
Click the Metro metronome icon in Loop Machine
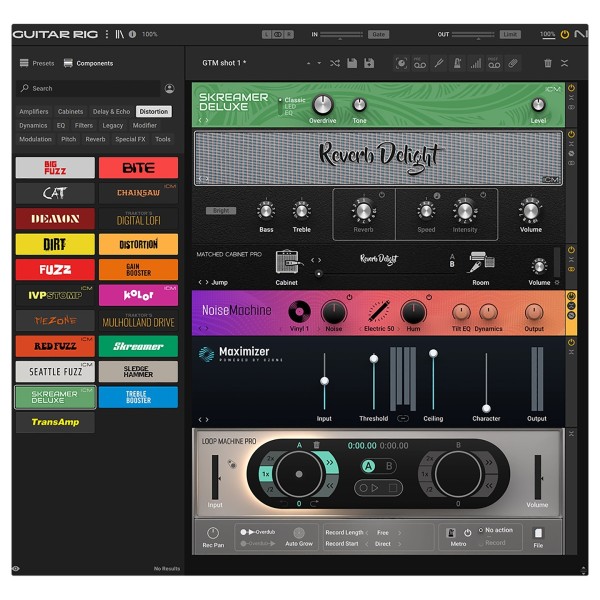[x=452, y=532]
